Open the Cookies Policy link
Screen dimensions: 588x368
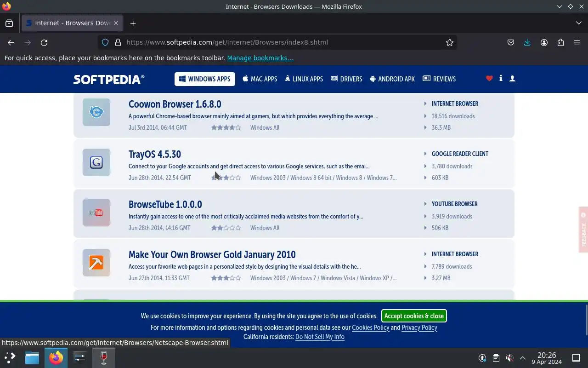[x=370, y=328]
